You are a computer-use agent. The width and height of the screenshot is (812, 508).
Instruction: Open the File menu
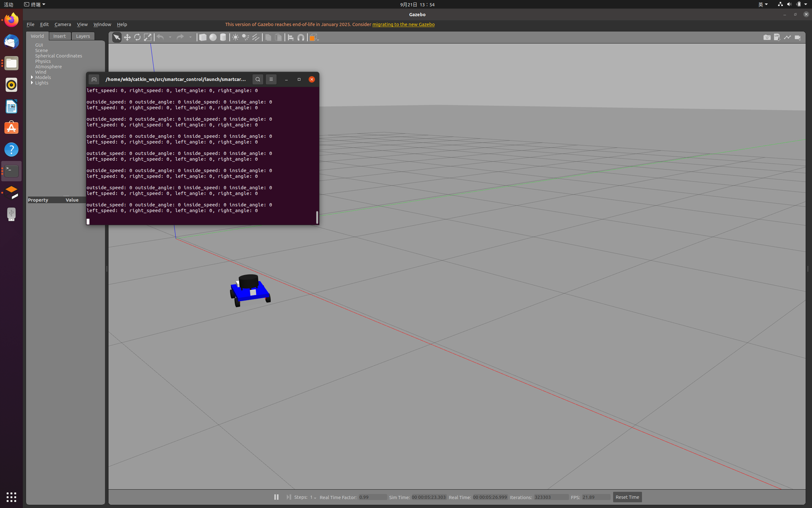pyautogui.click(x=30, y=24)
